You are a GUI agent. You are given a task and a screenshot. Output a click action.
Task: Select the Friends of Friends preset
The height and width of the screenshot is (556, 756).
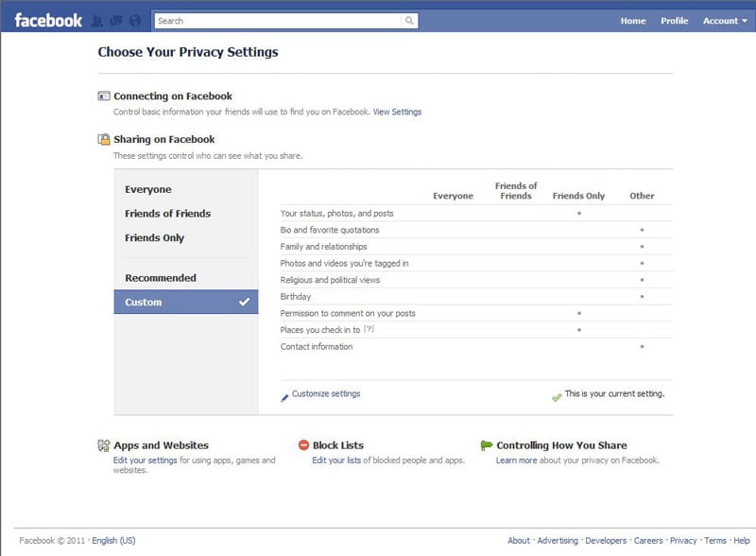click(186, 214)
